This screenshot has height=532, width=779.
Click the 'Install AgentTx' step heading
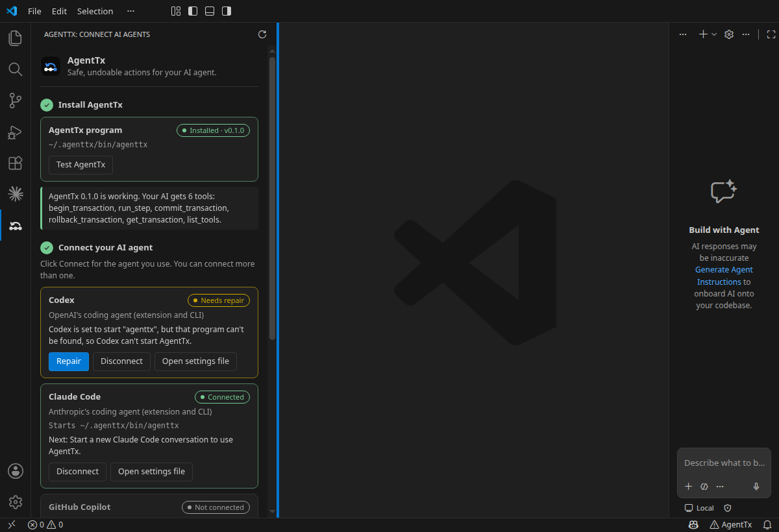pyautogui.click(x=90, y=104)
